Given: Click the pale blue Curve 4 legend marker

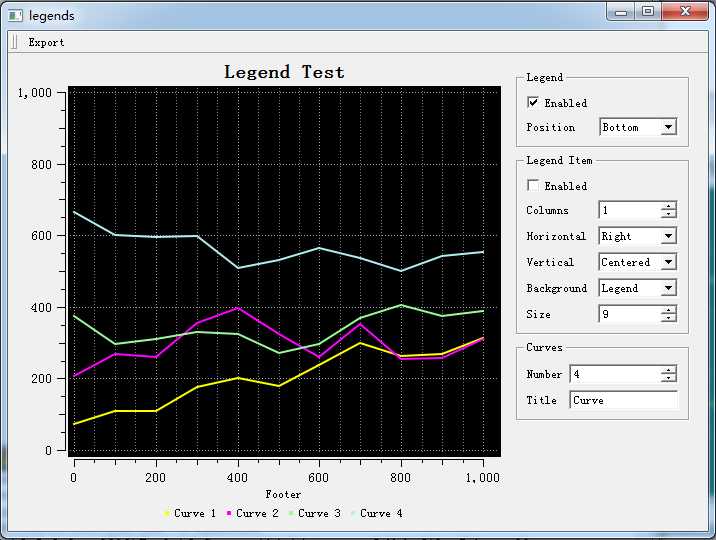Looking at the screenshot, I should (x=353, y=514).
